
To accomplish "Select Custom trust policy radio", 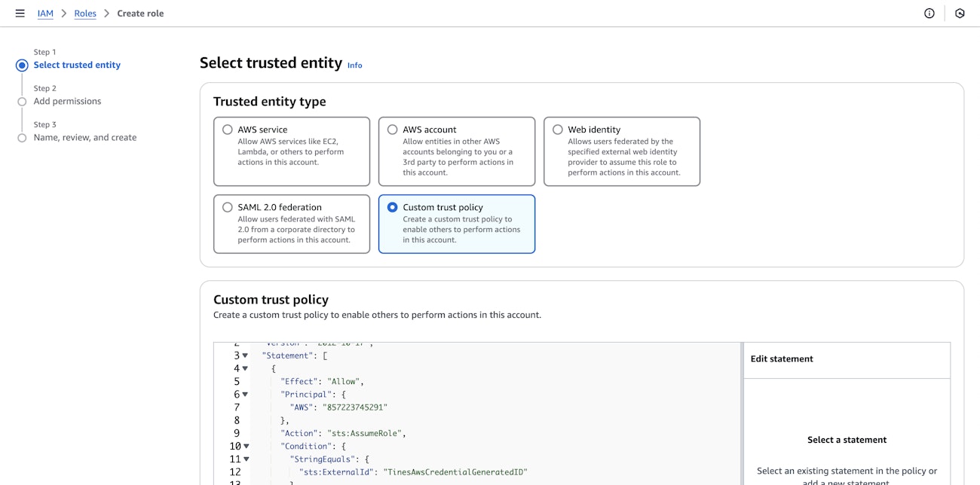I will coord(393,207).
